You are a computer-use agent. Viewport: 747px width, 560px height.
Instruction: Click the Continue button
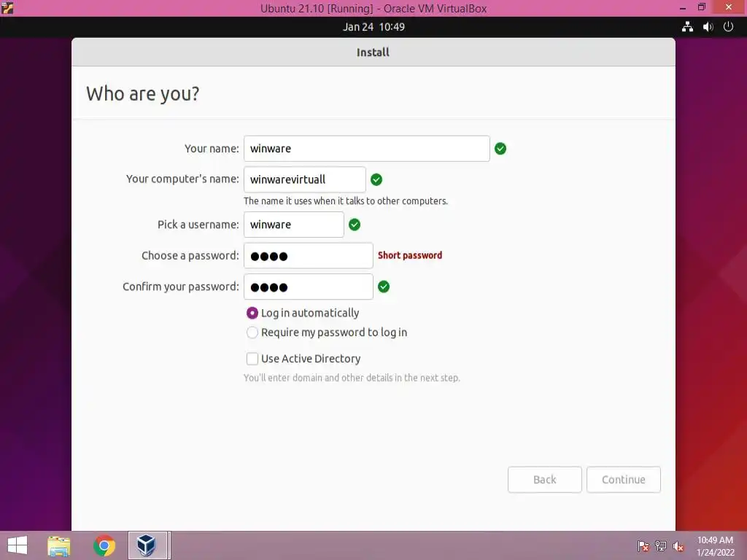624,480
